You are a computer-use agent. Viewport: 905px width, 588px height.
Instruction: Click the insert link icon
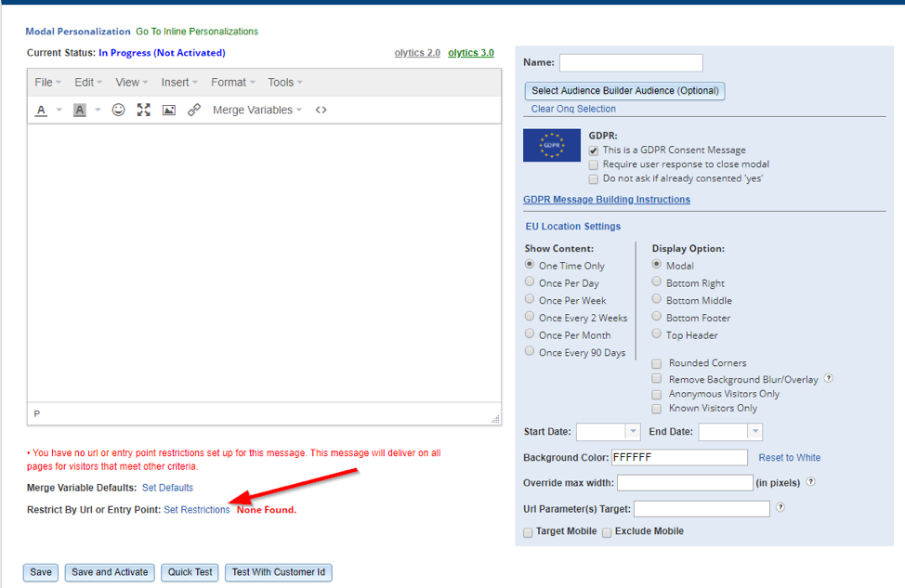(193, 110)
